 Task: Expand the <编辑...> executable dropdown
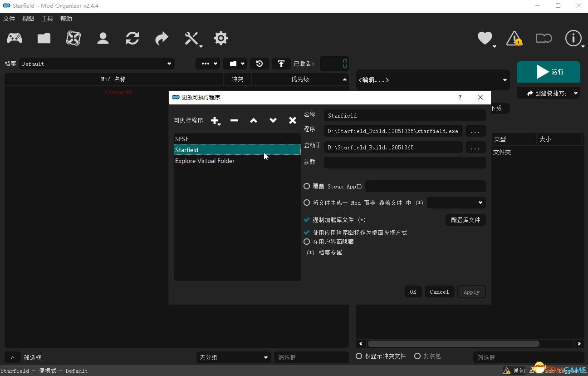[x=432, y=80]
